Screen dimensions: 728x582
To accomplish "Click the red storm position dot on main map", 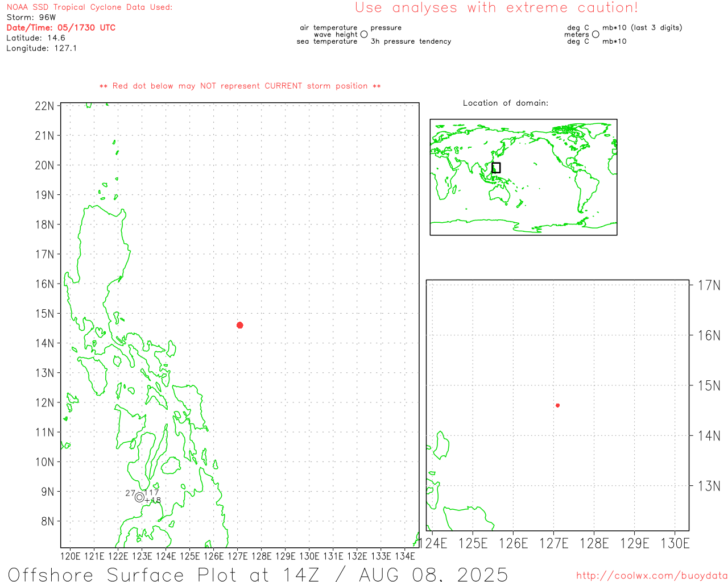I will [x=240, y=325].
